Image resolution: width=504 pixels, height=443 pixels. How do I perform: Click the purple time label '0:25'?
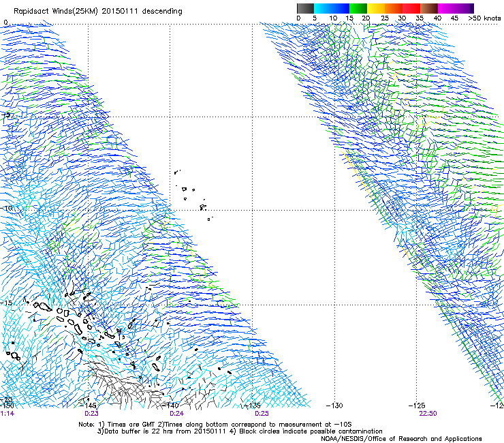[262, 414]
